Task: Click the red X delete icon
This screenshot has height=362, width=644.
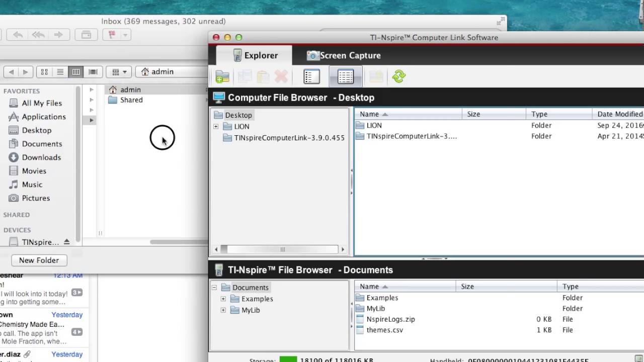Action: pos(281,76)
